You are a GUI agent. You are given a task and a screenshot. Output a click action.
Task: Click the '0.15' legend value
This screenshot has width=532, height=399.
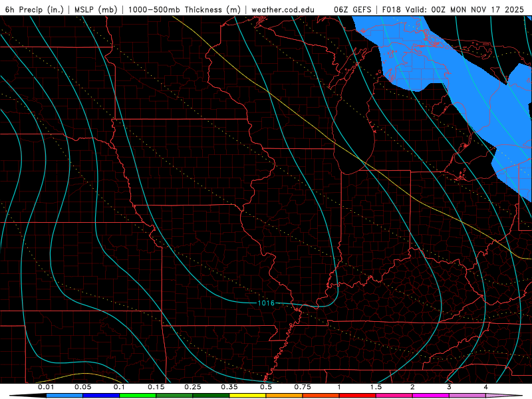click(x=156, y=387)
